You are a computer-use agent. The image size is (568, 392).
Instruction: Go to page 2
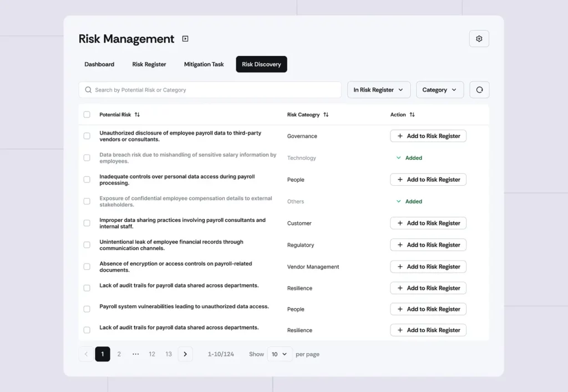[x=119, y=354]
